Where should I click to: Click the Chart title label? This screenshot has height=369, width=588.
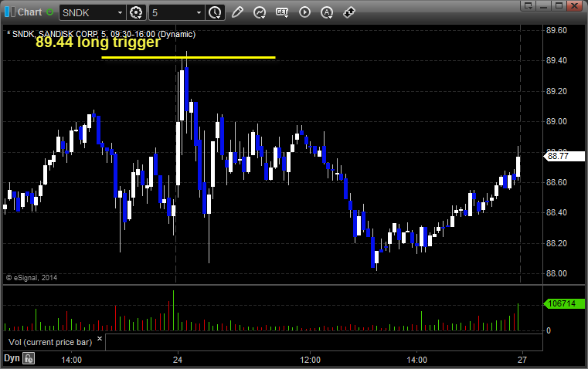(x=29, y=12)
